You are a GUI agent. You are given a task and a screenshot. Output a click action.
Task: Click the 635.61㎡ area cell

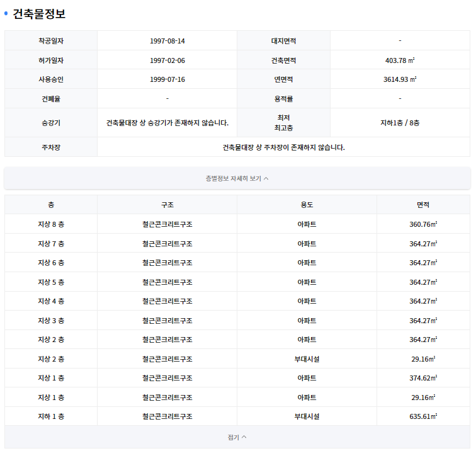pos(423,416)
